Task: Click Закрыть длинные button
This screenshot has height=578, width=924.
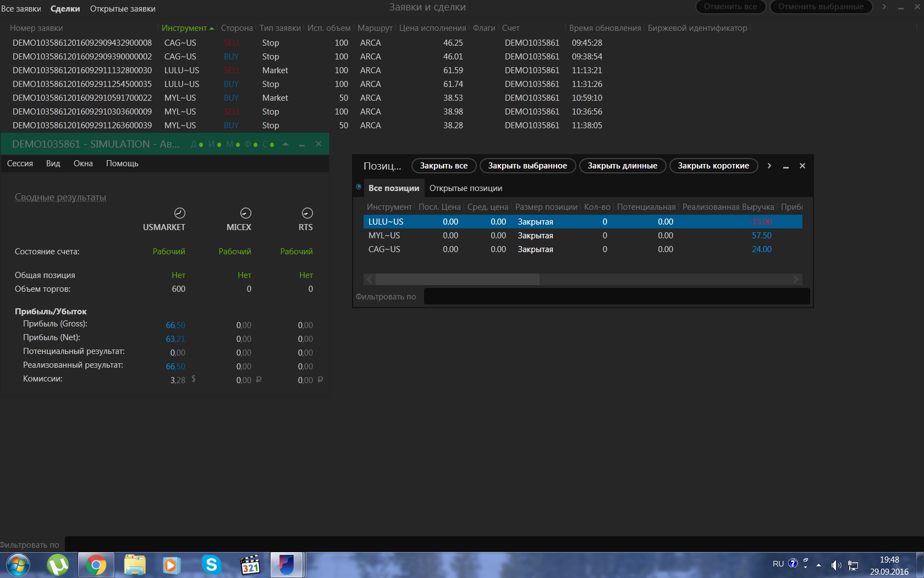Action: pyautogui.click(x=623, y=166)
